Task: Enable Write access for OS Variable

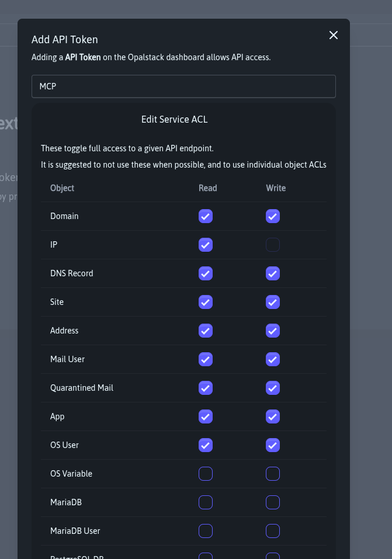Action: (x=273, y=474)
